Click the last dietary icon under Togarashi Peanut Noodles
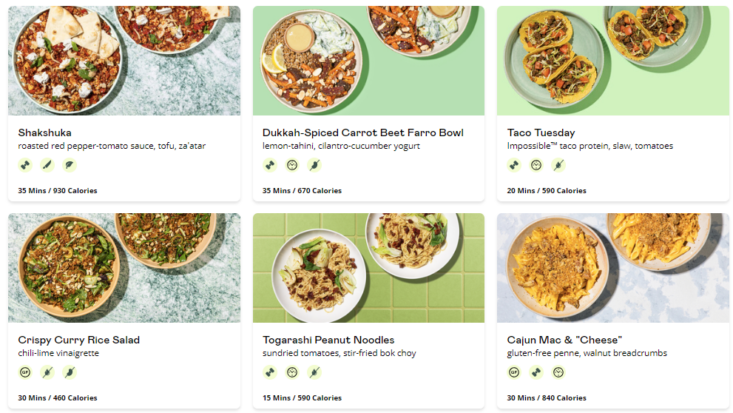 [314, 372]
